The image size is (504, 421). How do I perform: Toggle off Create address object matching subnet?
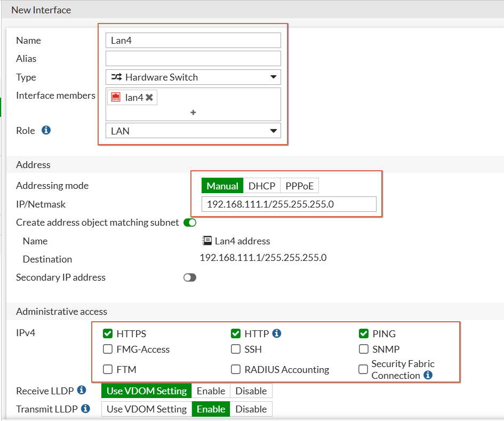(190, 223)
